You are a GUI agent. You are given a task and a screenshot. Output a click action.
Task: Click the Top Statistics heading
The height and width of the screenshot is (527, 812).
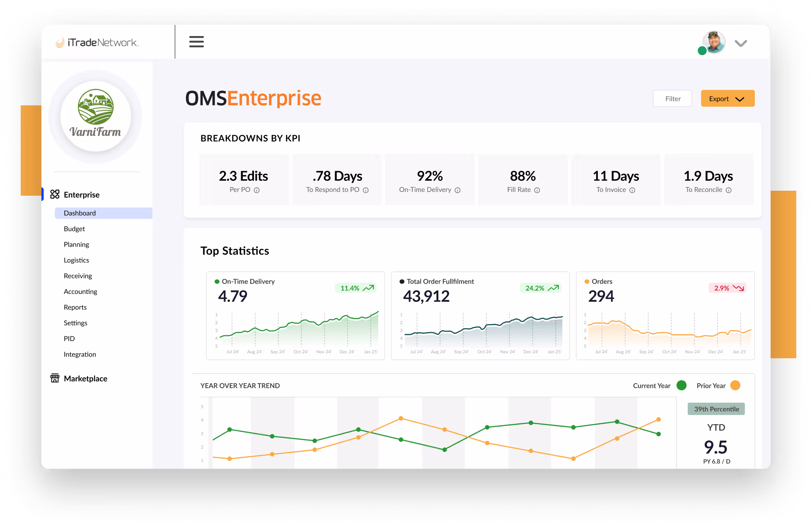235,251
